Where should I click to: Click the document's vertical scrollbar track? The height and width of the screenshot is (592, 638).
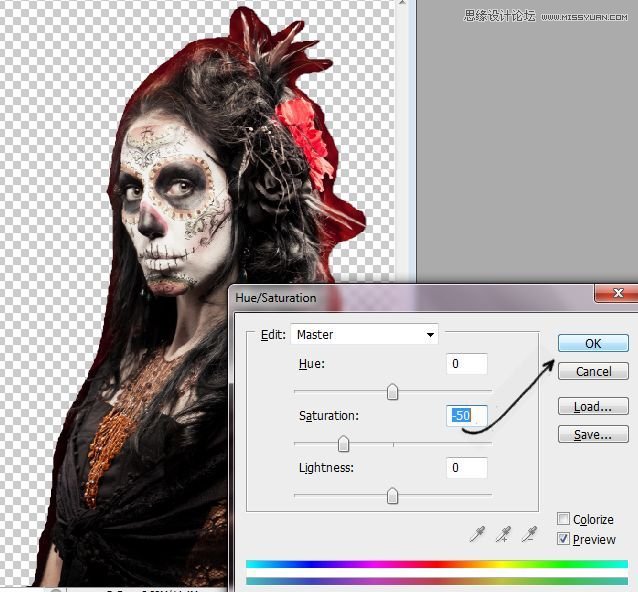(x=402, y=142)
